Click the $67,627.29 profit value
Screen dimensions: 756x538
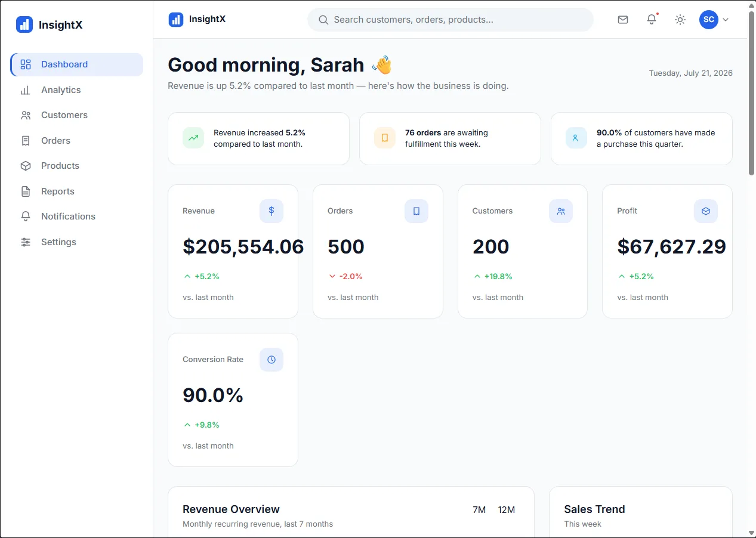click(672, 247)
